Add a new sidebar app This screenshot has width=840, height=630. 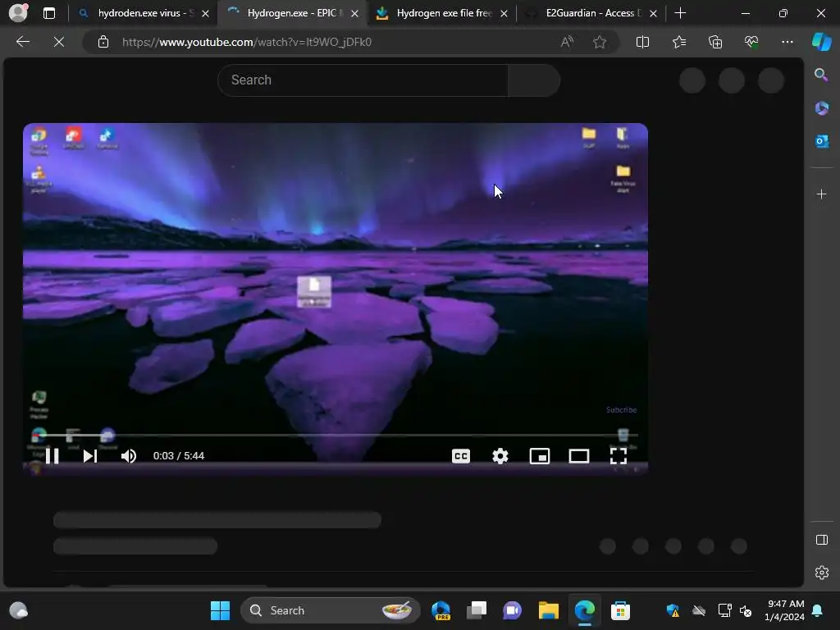click(821, 194)
